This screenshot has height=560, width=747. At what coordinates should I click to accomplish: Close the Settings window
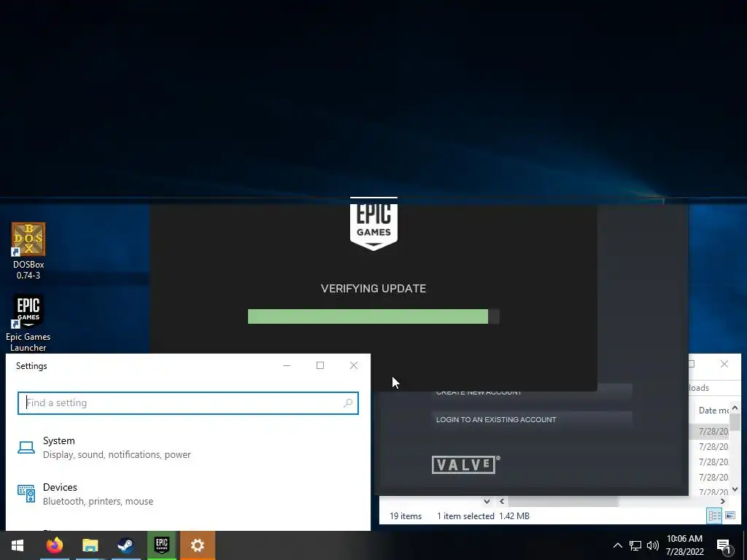pos(354,365)
